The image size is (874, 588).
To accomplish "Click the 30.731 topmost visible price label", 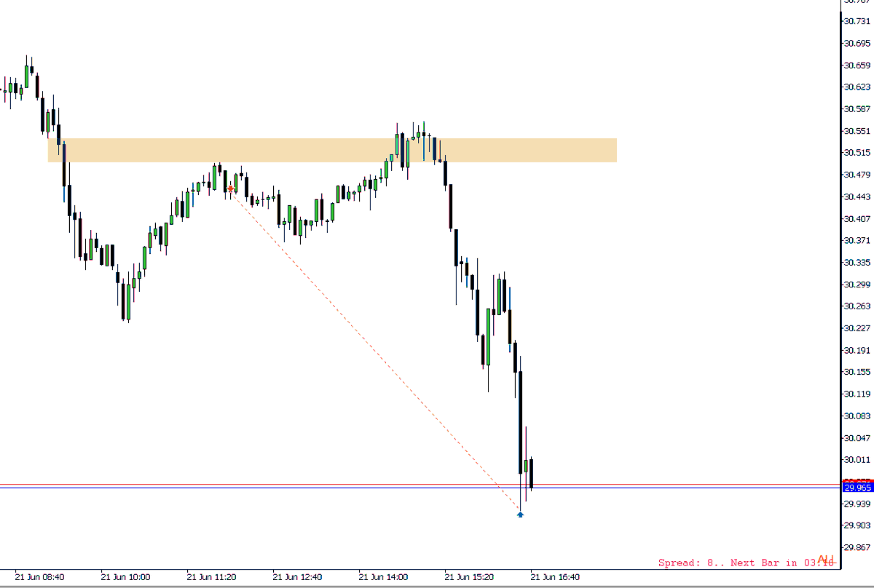I will [856, 22].
